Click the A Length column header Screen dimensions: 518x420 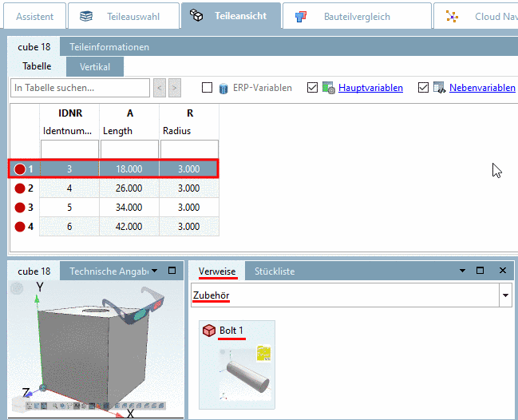(129, 121)
